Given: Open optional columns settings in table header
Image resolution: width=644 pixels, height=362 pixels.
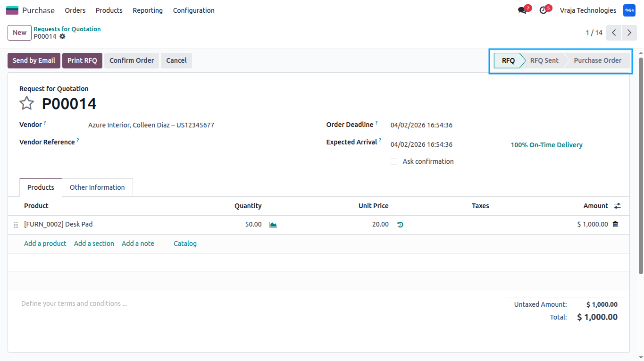Looking at the screenshot, I should 618,206.
